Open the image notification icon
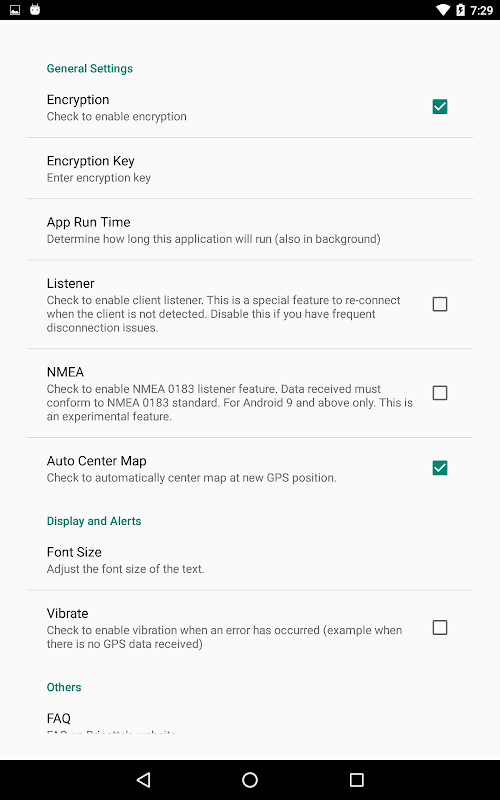500x800 pixels. [x=15, y=10]
